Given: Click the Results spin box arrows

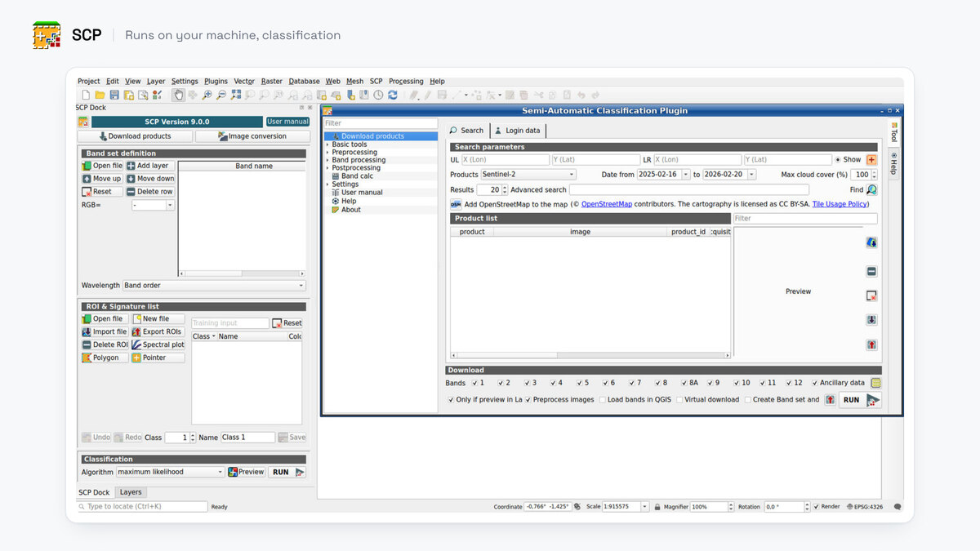Looking at the screenshot, I should [506, 189].
